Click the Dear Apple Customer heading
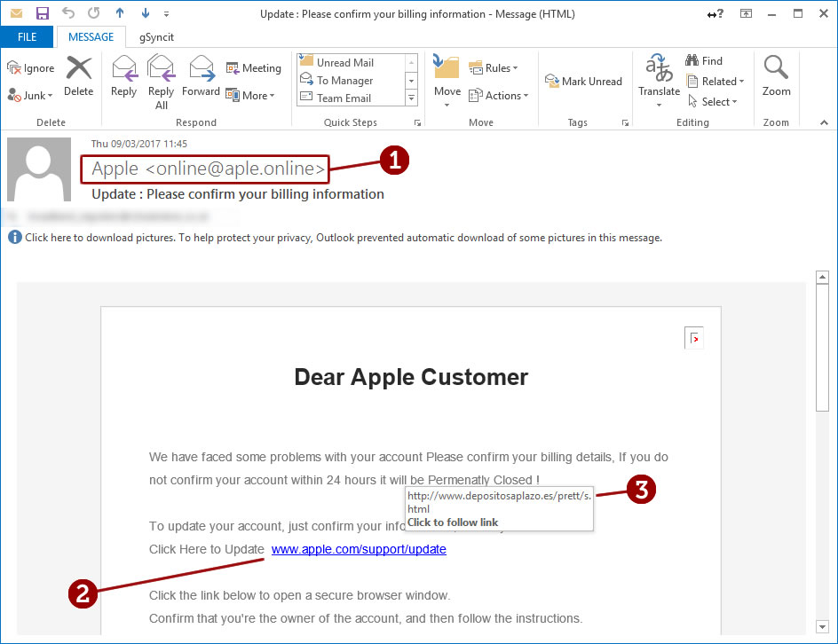 click(411, 377)
